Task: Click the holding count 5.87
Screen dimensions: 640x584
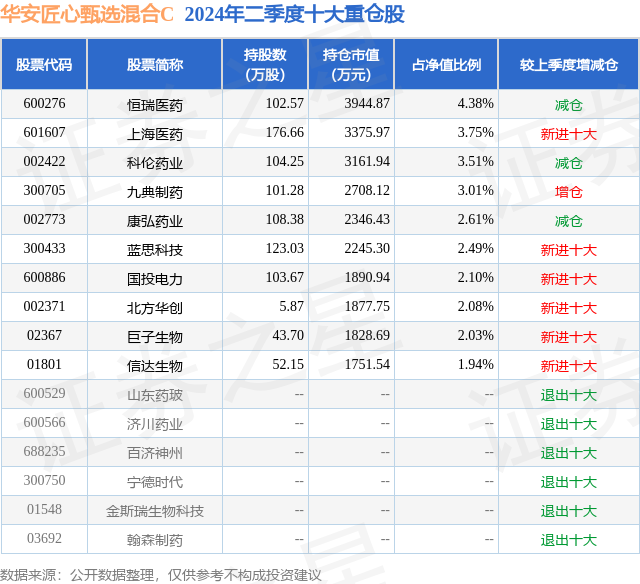Action: (x=291, y=306)
